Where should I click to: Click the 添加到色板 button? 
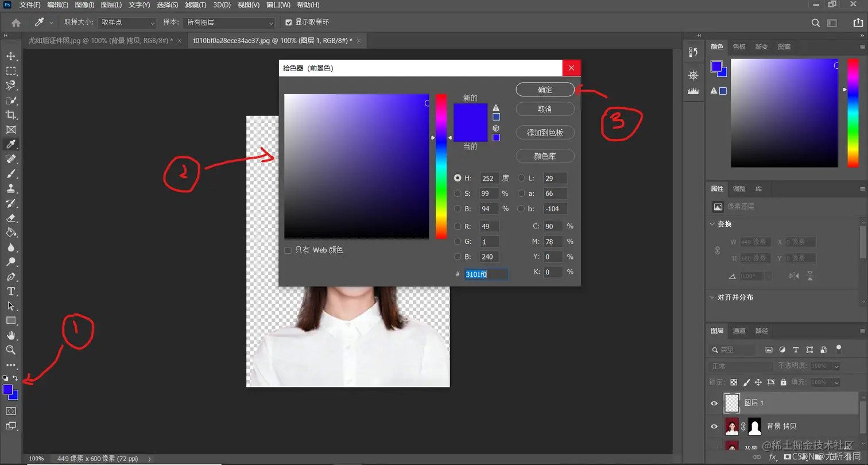coord(545,133)
